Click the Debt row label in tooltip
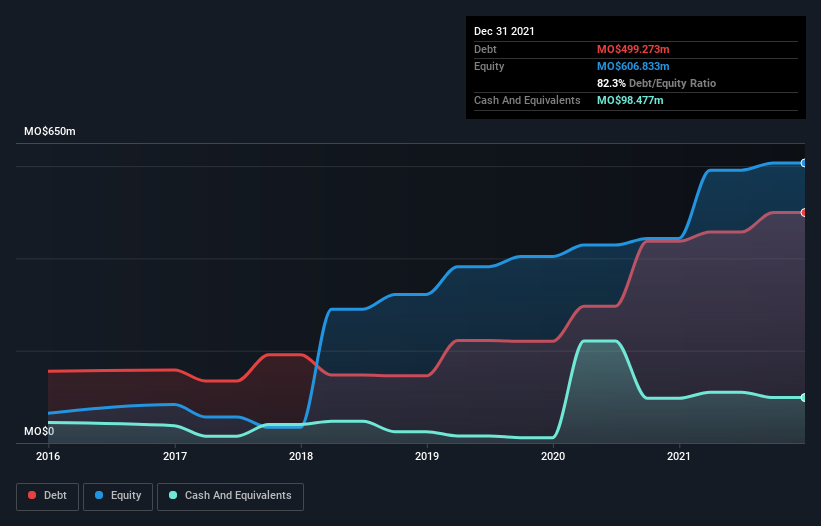Viewport: 821px width, 526px height. [485, 49]
